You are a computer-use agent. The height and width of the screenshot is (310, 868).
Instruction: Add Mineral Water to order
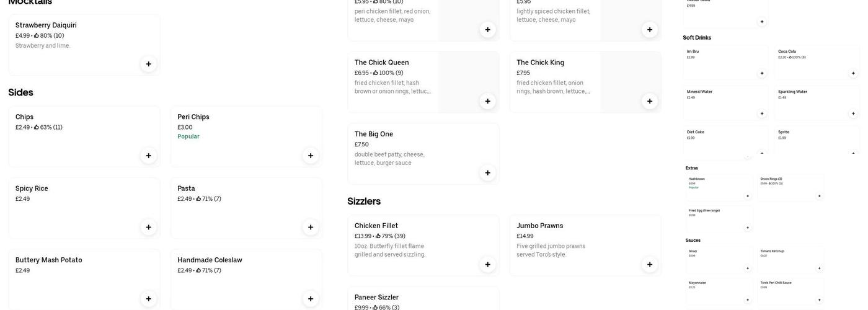tap(762, 113)
